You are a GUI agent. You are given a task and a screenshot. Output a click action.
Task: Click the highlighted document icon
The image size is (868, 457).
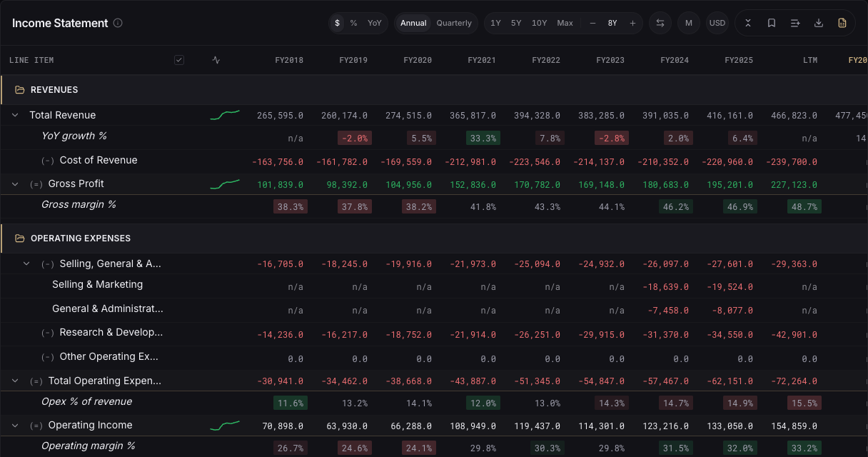point(842,23)
